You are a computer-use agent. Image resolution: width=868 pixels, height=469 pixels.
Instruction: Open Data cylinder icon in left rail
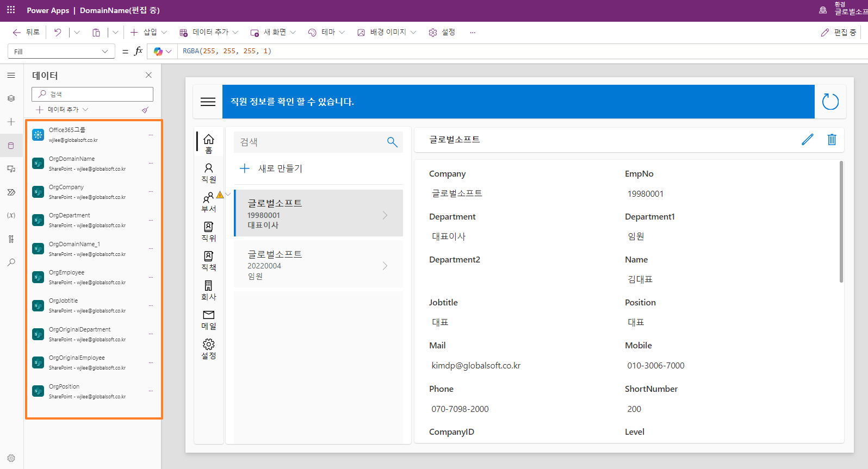click(x=11, y=146)
